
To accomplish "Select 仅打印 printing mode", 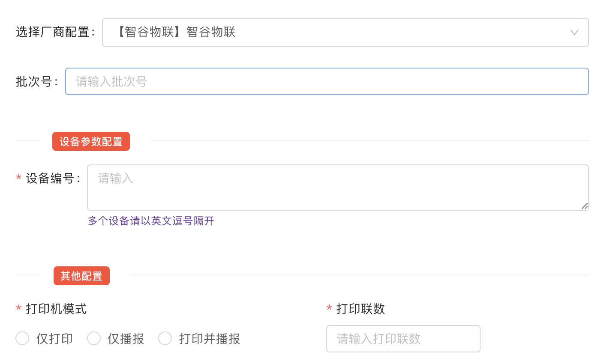I will pyautogui.click(x=22, y=338).
